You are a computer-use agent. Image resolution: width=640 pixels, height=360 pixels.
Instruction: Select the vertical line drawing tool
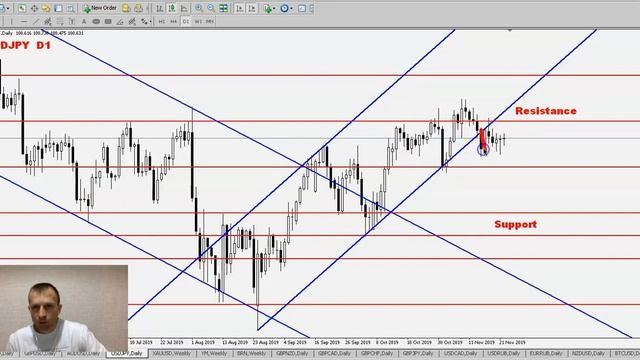coord(11,21)
